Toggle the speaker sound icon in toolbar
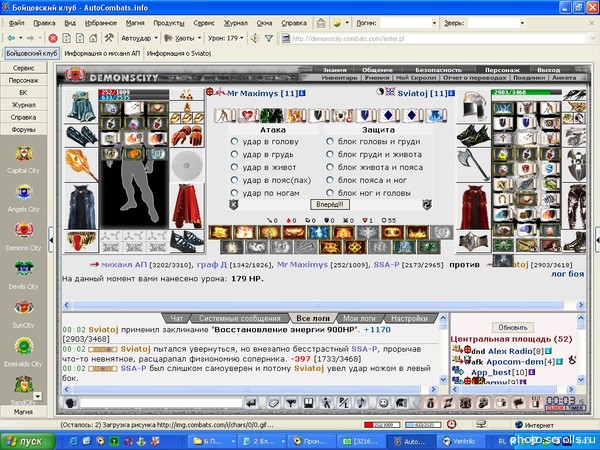Viewport: 600px width, 450px height. click(x=255, y=38)
